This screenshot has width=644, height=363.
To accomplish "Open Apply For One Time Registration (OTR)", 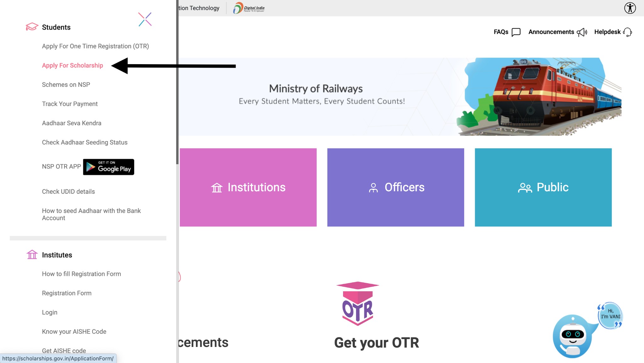I will tap(95, 46).
